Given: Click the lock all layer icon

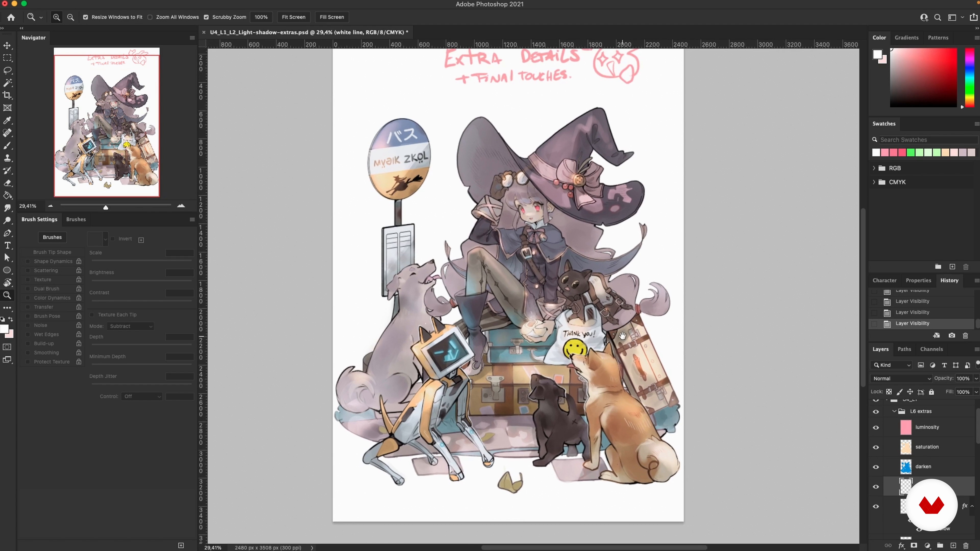Looking at the screenshot, I should coord(931,392).
